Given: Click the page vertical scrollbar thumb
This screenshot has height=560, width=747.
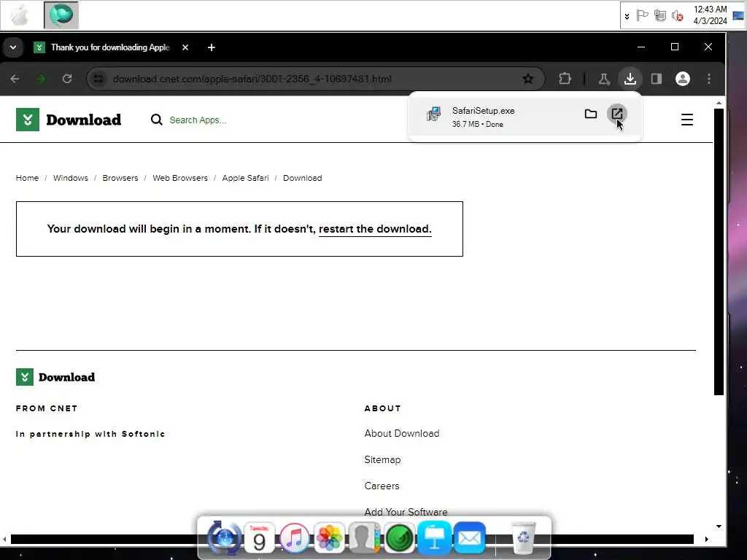Looking at the screenshot, I should (x=719, y=252).
